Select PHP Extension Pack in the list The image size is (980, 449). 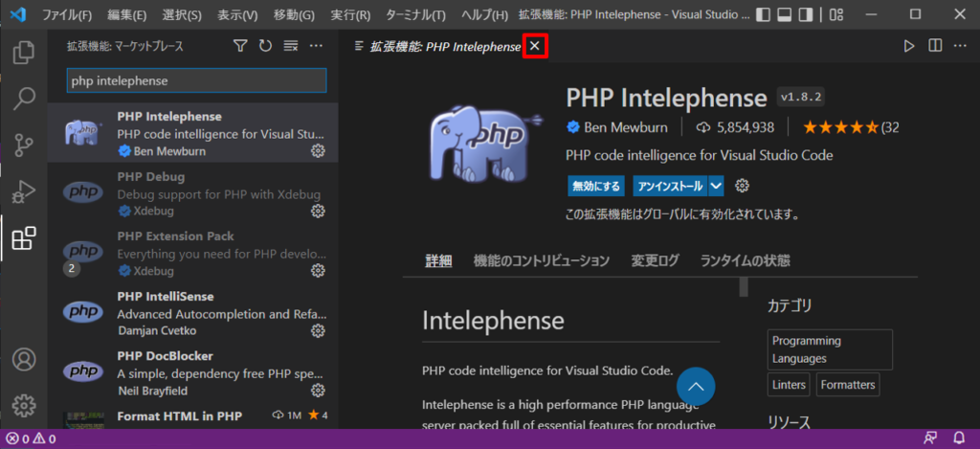pos(193,254)
